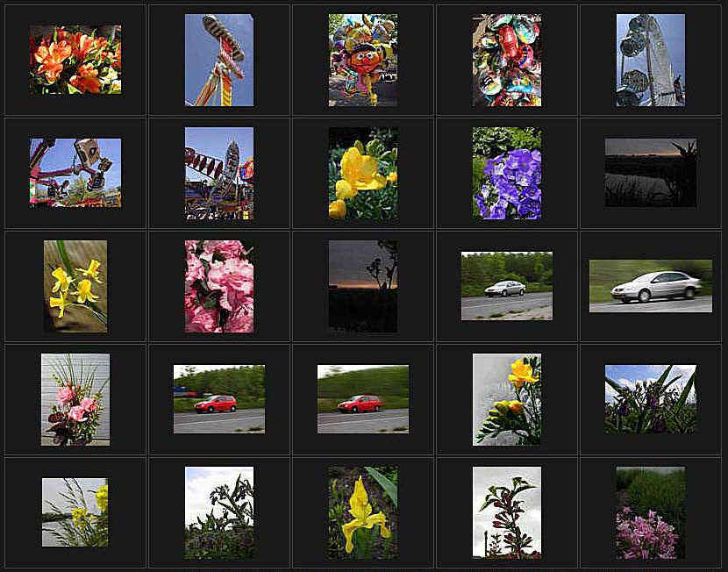Open the pink rose bouquet photo
Viewport: 728px width, 572px height.
point(75,398)
